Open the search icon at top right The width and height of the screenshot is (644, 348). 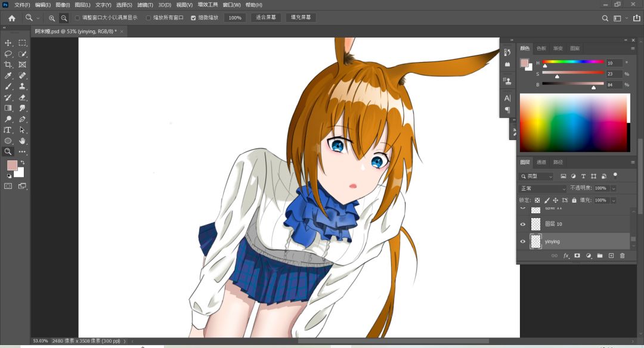click(605, 18)
